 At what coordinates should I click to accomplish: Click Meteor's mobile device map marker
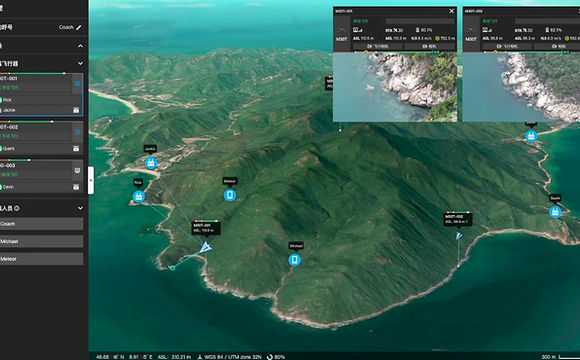coord(230,195)
